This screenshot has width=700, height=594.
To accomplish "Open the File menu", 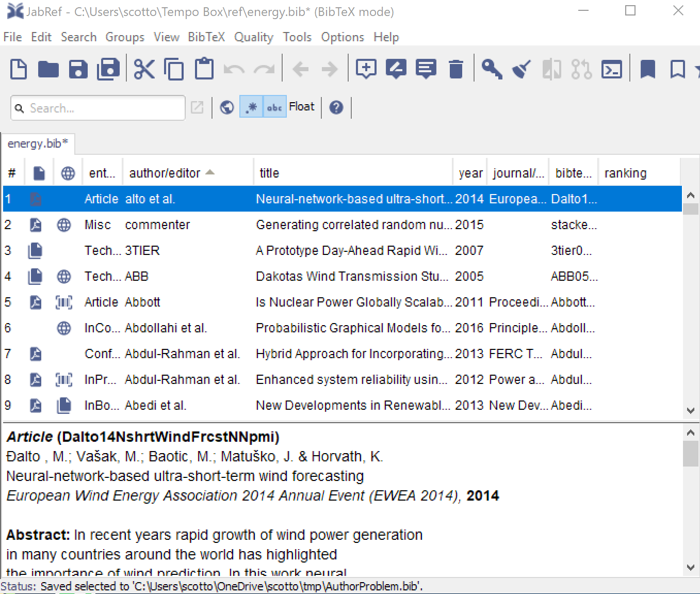I will click(x=12, y=37).
